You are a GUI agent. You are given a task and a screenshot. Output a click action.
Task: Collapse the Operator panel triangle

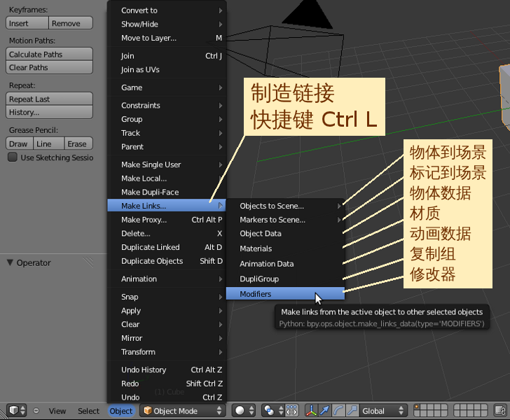tap(10, 262)
